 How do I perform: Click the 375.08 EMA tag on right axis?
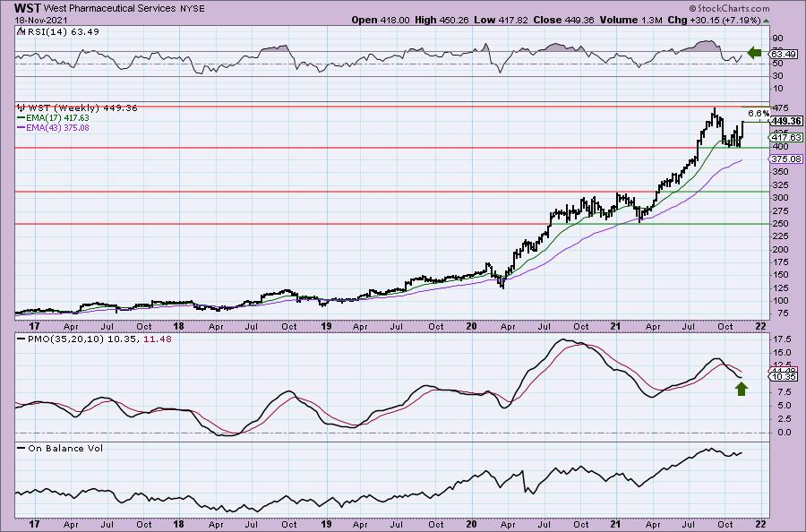point(786,159)
